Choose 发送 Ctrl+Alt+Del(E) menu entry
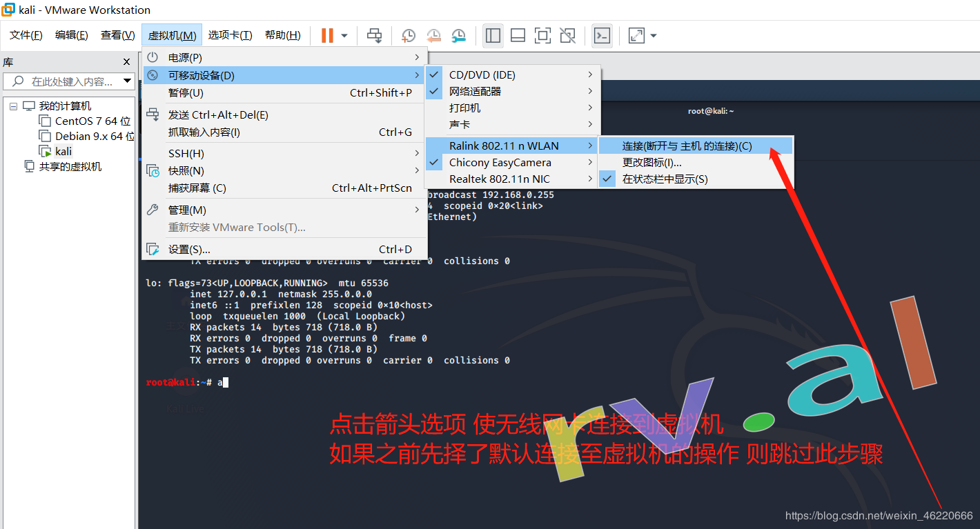This screenshot has height=529, width=980. (x=284, y=115)
